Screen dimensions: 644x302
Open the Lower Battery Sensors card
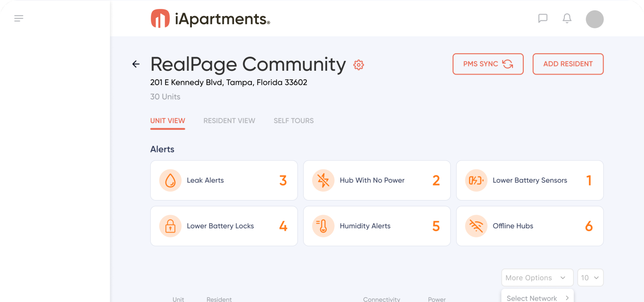pyautogui.click(x=530, y=180)
